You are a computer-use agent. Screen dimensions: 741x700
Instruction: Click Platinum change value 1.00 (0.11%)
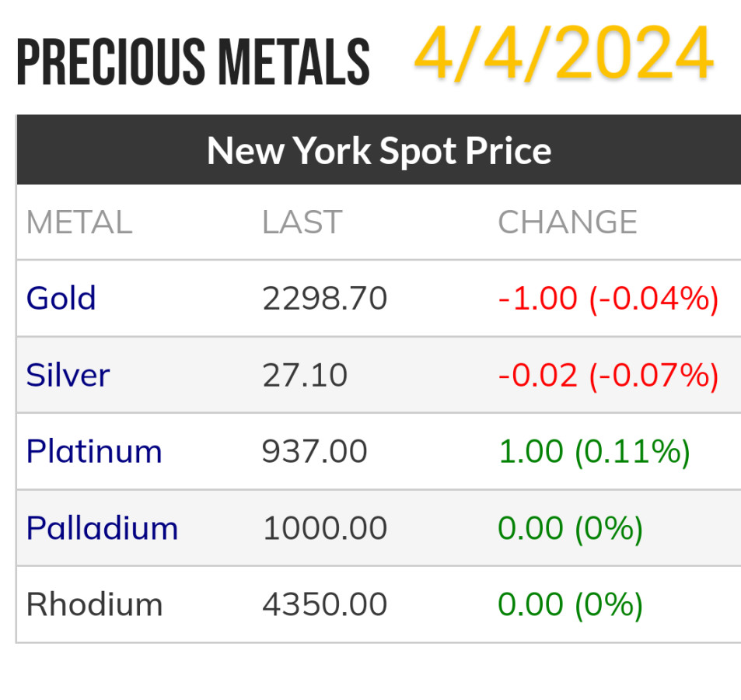(x=594, y=451)
